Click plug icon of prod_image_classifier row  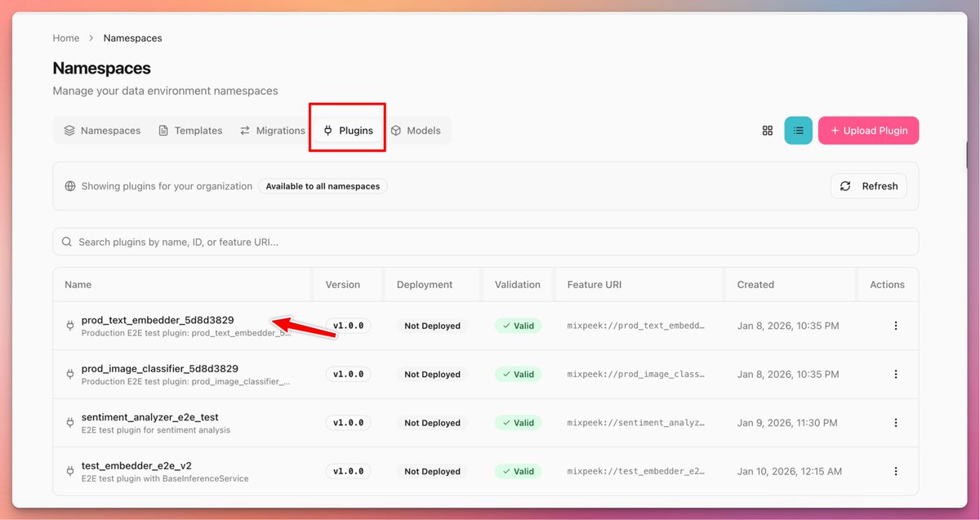point(70,374)
